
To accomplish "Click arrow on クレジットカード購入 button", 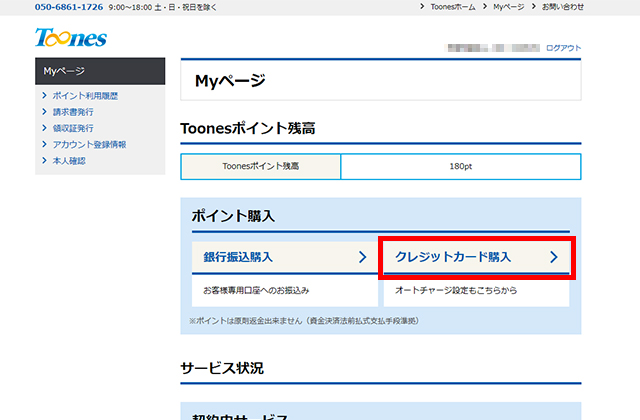I will [553, 257].
